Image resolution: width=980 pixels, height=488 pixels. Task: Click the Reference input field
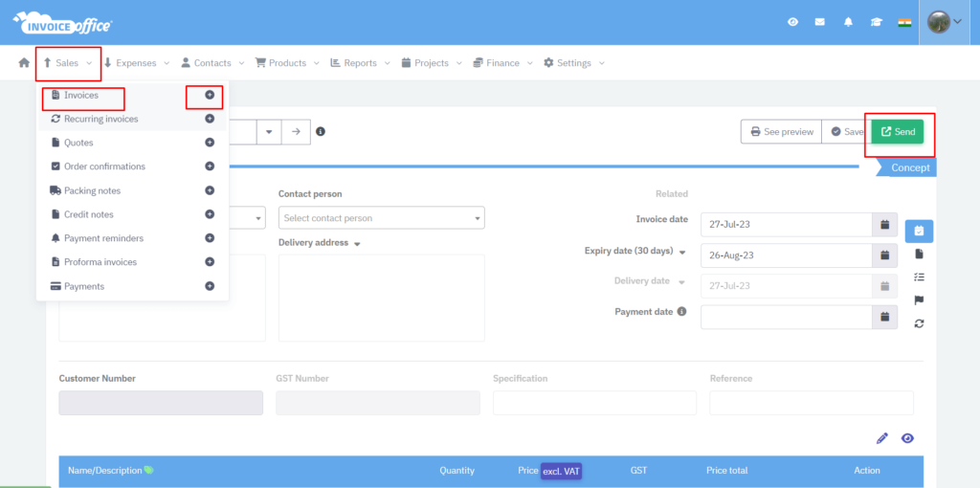(x=811, y=403)
